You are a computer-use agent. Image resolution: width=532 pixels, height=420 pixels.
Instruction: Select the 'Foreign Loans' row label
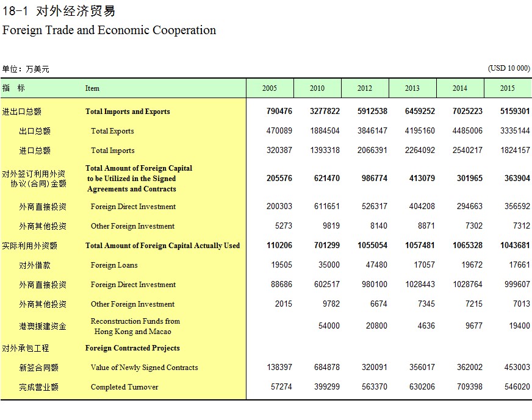[x=114, y=265]
